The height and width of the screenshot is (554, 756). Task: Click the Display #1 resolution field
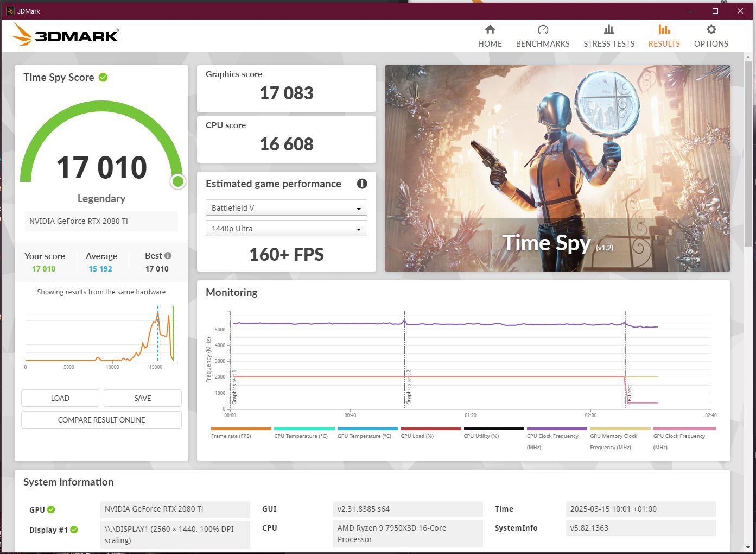pyautogui.click(x=175, y=534)
